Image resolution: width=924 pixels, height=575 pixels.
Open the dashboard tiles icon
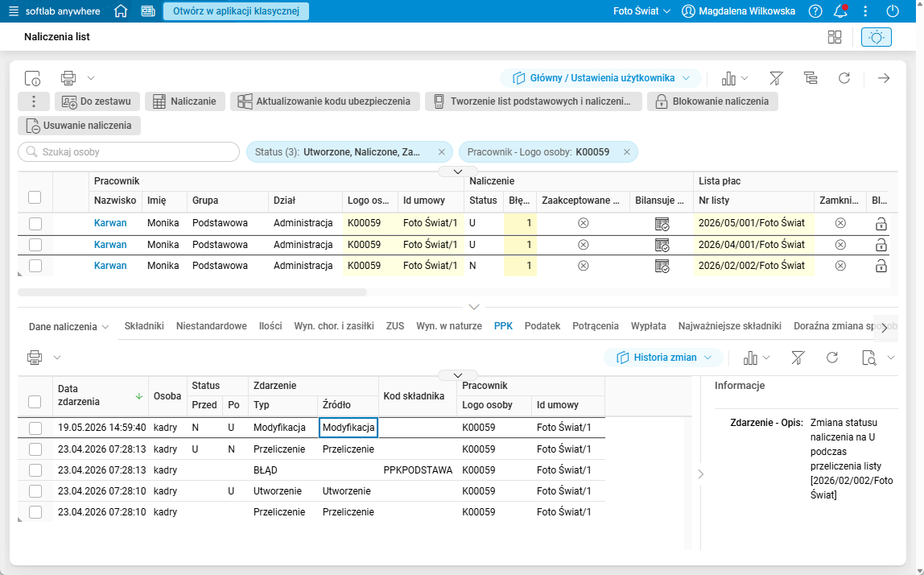point(835,37)
